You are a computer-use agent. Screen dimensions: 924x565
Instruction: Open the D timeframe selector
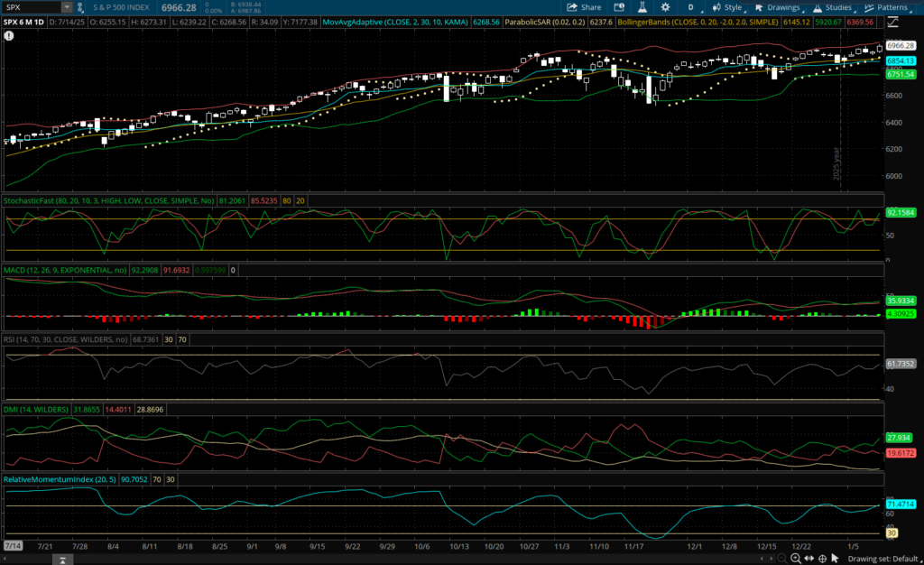690,7
